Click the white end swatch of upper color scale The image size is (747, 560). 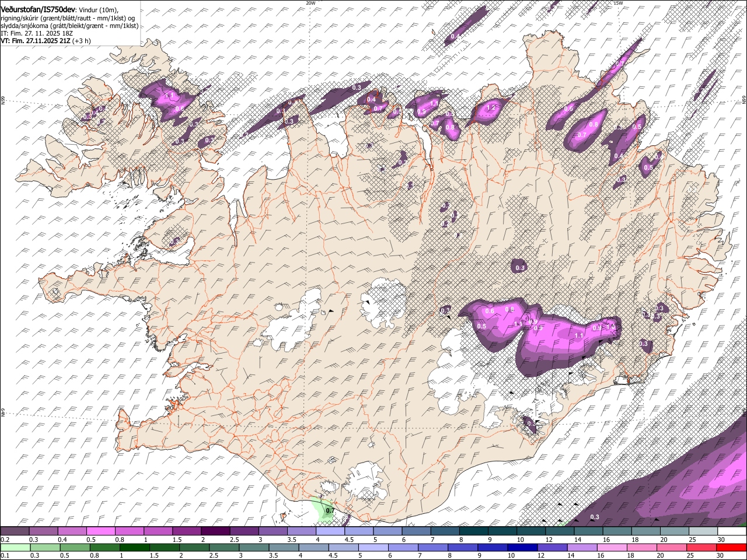pyautogui.click(x=732, y=531)
